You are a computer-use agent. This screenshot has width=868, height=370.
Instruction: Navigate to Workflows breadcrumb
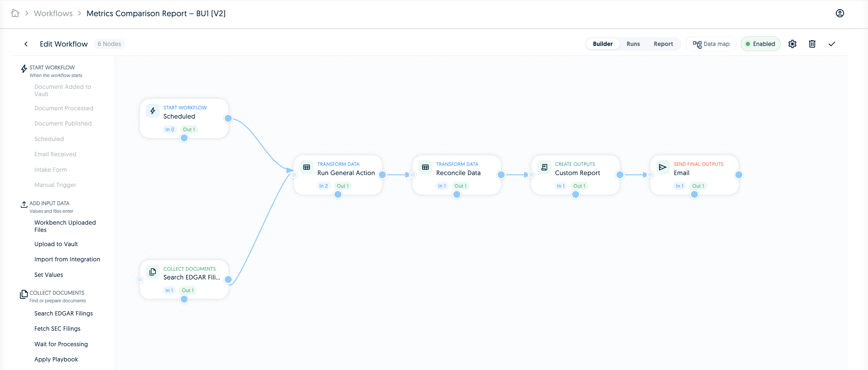[x=53, y=13]
